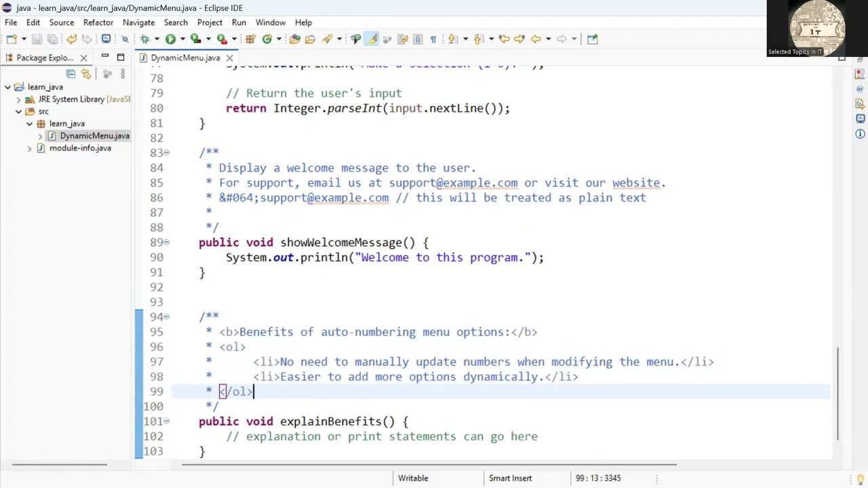868x488 pixels.
Task: Expand JRE System Library node
Action: point(19,99)
